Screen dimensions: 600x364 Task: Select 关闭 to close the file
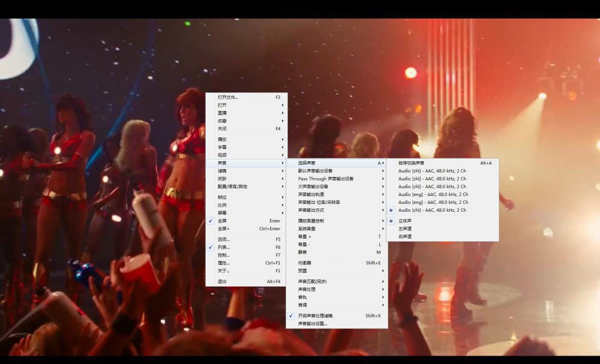click(247, 128)
